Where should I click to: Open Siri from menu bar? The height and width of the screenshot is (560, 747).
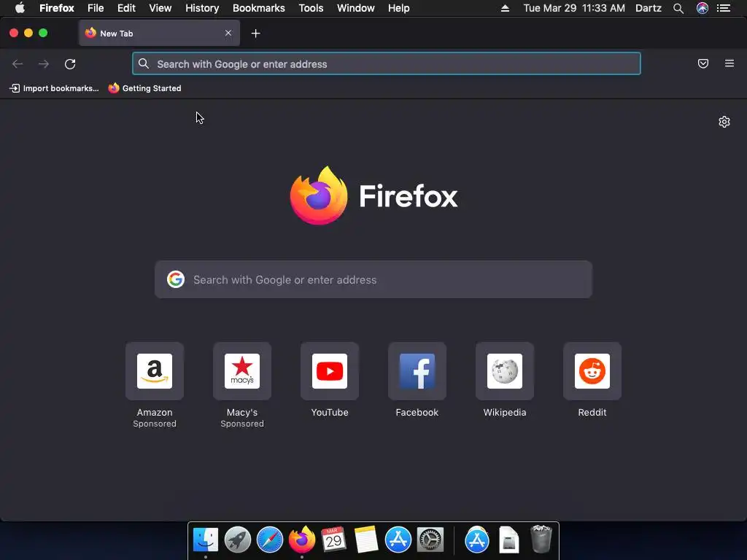pyautogui.click(x=703, y=8)
